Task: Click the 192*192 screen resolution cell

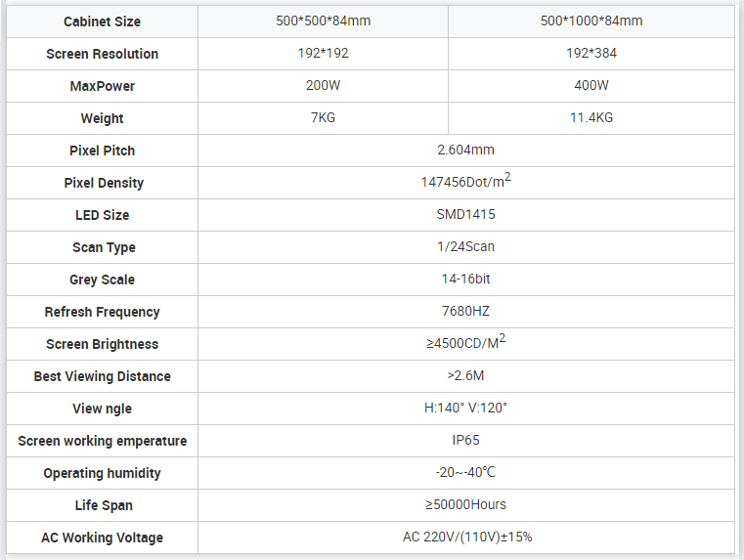Action: point(323,54)
